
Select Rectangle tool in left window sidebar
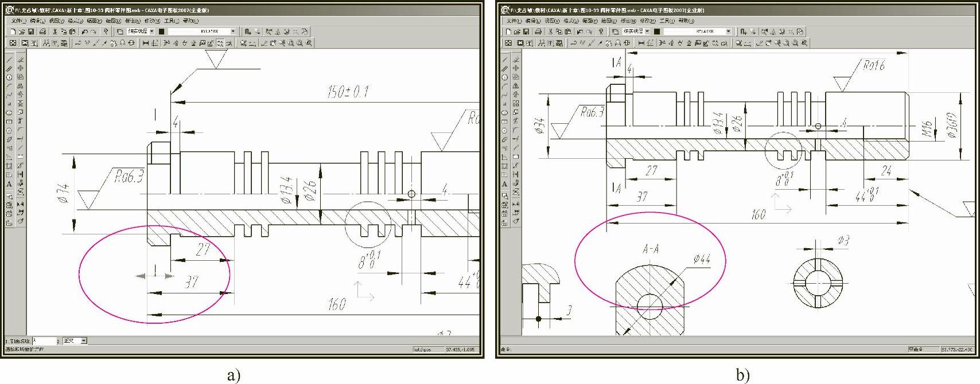click(x=9, y=122)
